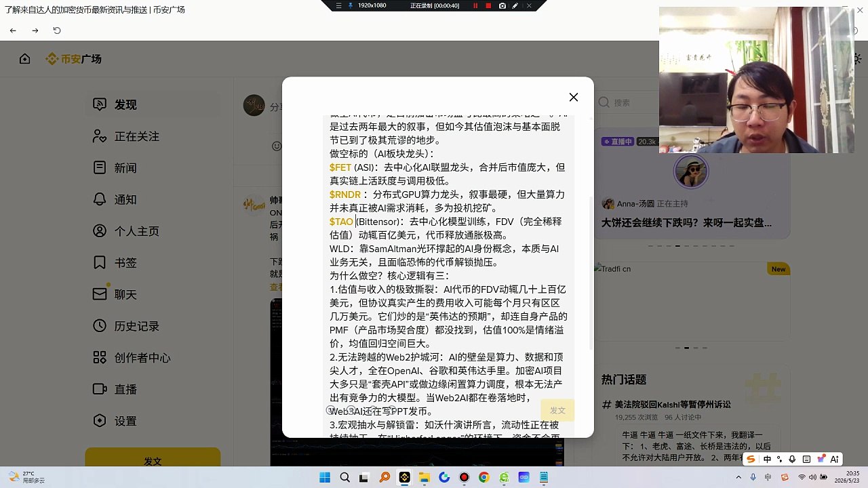Open 正在关注 in the left sidebar
868x488 pixels.
153,136
